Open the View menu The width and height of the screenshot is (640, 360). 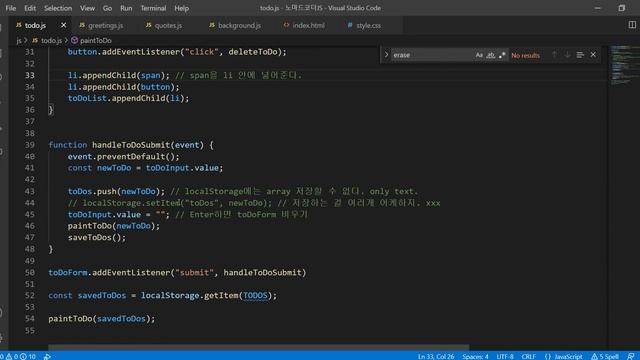click(x=87, y=8)
